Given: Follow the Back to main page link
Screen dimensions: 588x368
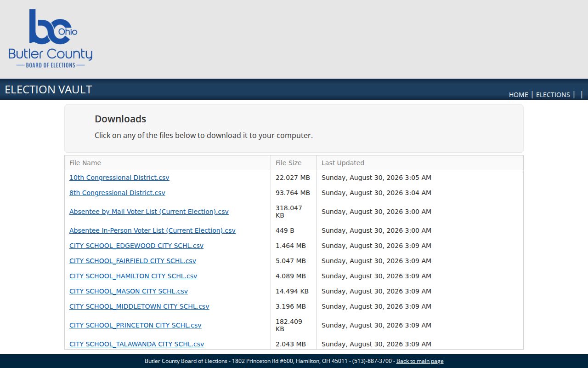Looking at the screenshot, I should click(420, 361).
